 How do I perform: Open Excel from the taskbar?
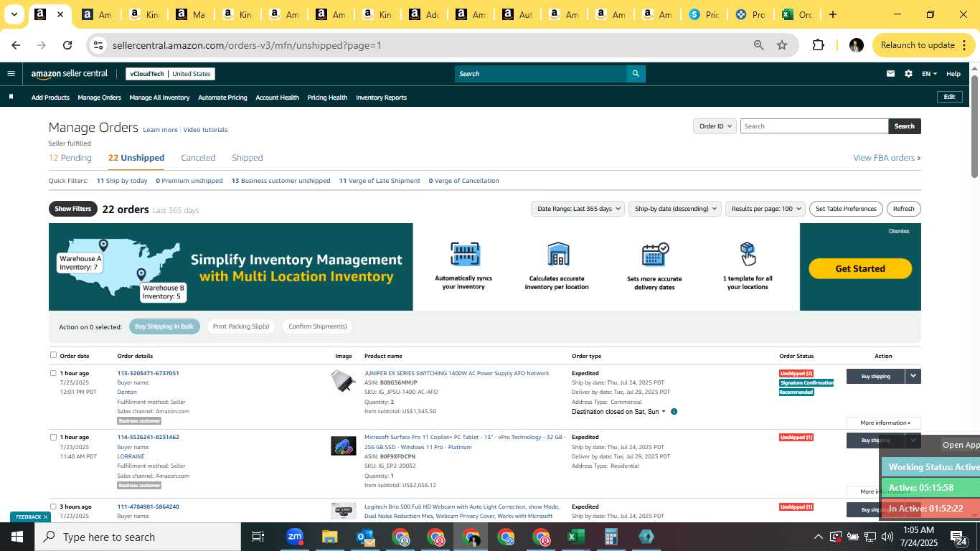point(575,537)
